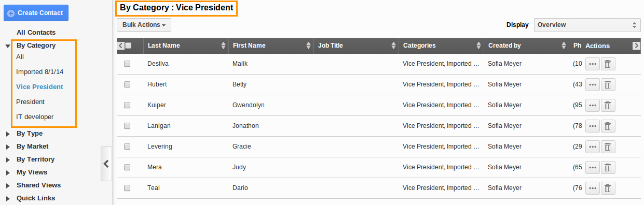The width and height of the screenshot is (644, 205).
Task: Tick the checkbox for Desilva
Action: coord(127,64)
